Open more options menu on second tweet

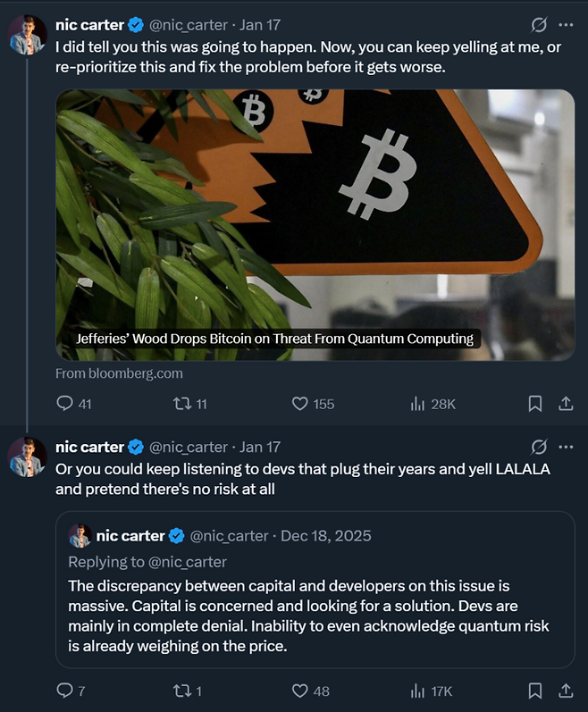565,447
